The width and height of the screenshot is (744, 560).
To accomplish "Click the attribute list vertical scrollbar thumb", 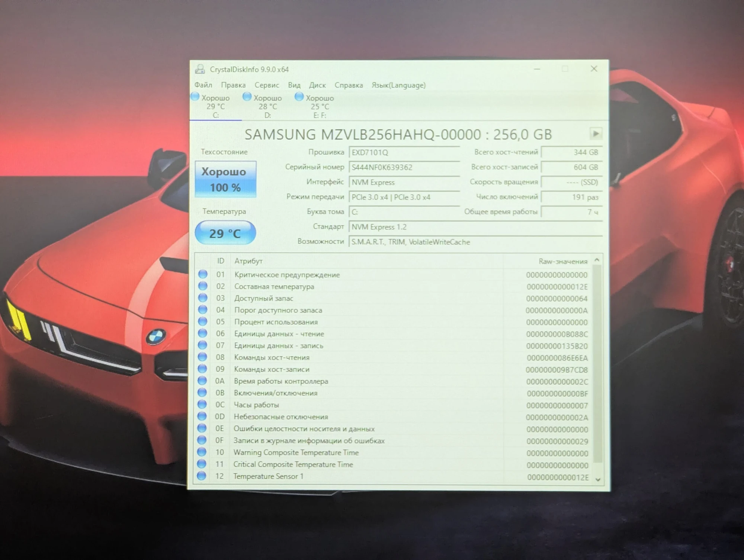I will pyautogui.click(x=597, y=364).
